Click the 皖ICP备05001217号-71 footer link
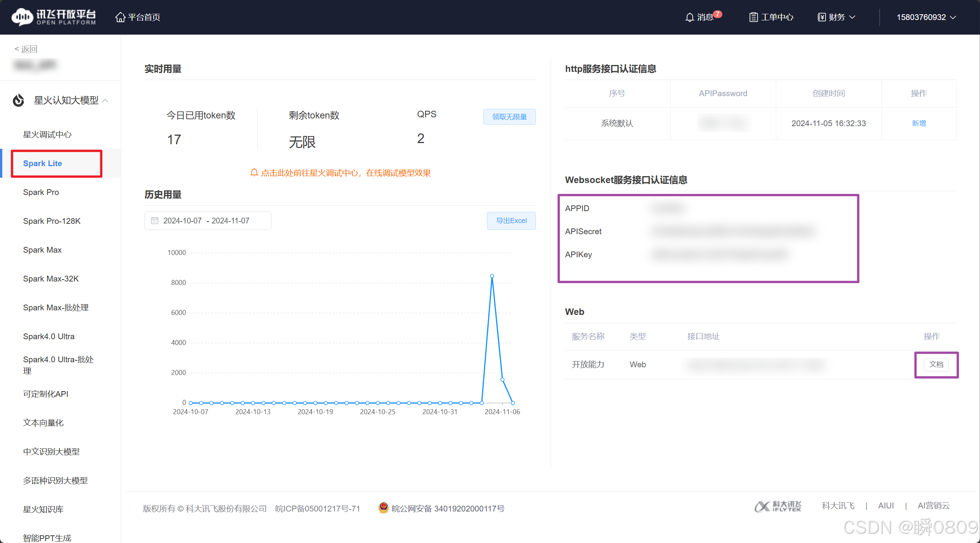This screenshot has width=980, height=543. click(x=318, y=508)
